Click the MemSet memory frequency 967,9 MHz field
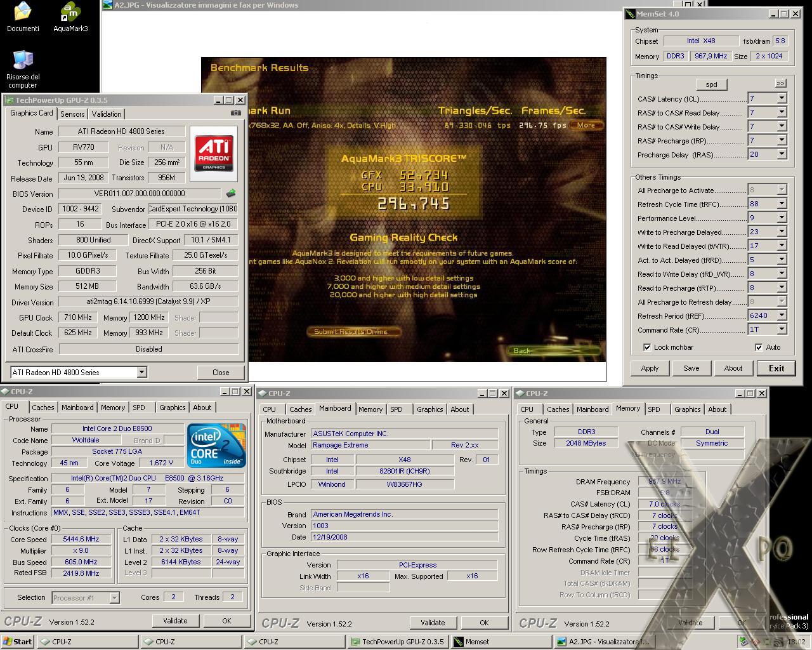 tap(710, 56)
